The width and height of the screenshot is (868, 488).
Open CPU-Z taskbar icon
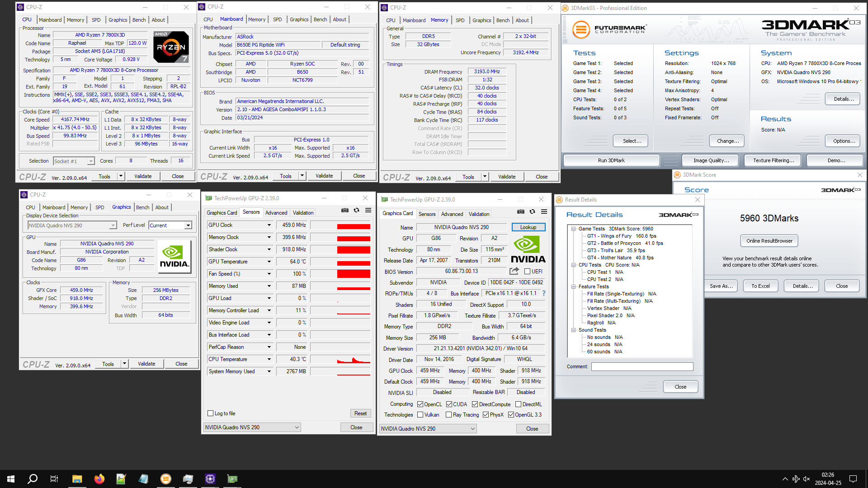[x=210, y=479]
